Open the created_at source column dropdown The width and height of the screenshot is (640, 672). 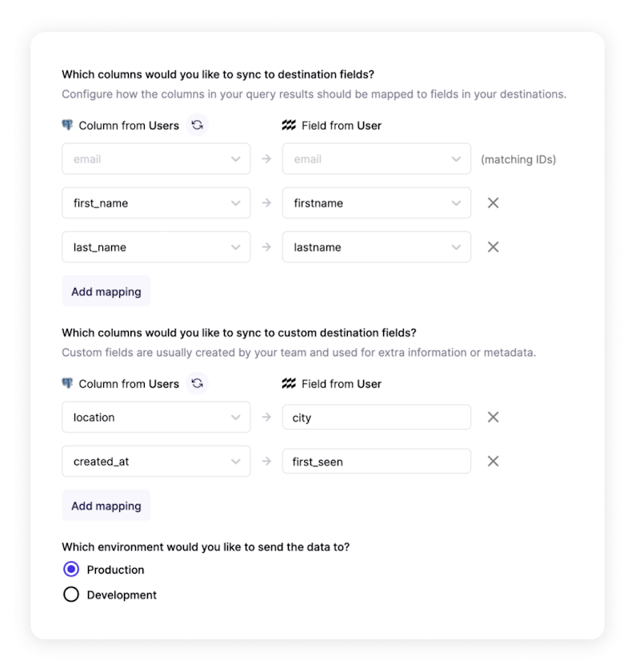[x=156, y=461]
